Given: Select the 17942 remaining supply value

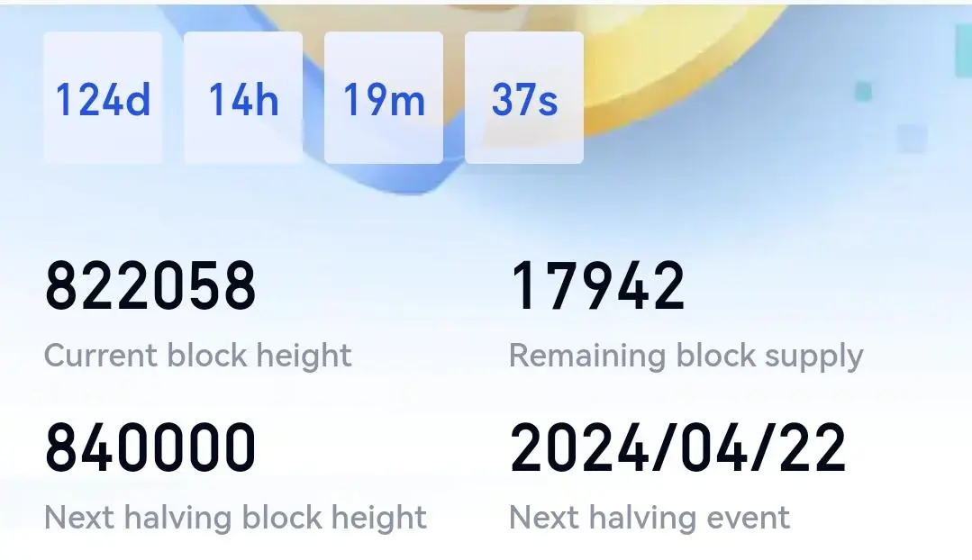Looking at the screenshot, I should pos(597,285).
